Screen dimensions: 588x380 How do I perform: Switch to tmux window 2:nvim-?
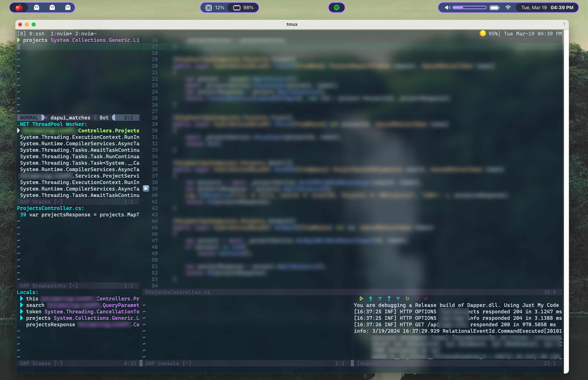tap(86, 34)
